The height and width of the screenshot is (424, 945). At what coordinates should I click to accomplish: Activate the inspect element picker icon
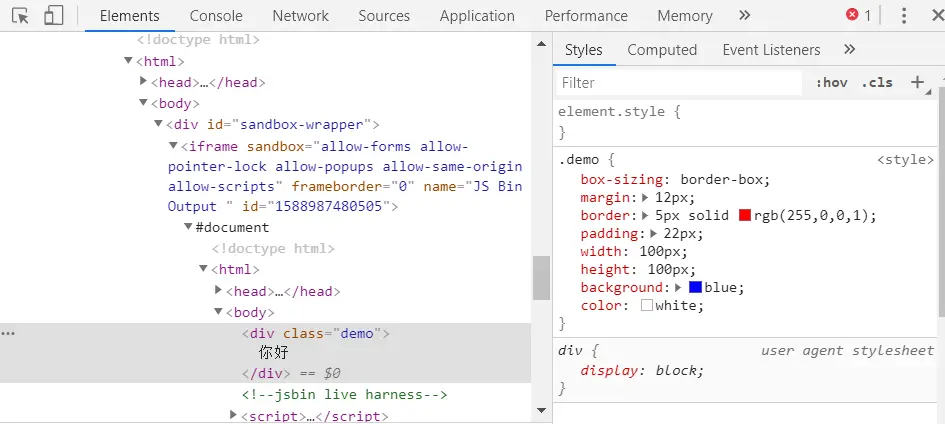coord(20,16)
